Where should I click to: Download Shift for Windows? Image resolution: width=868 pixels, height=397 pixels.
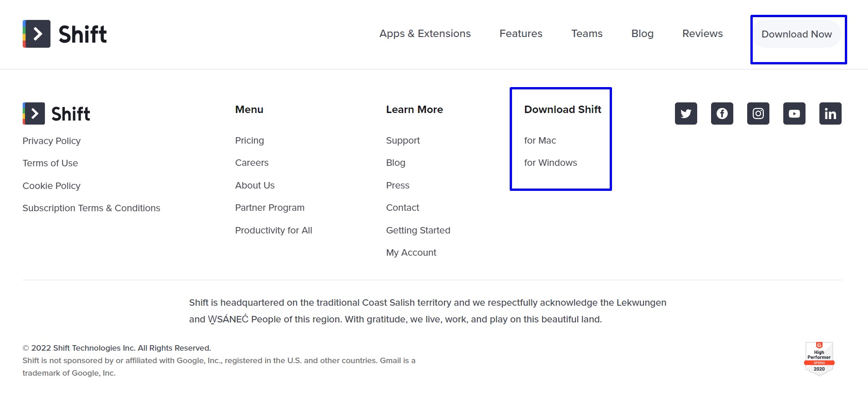click(550, 163)
